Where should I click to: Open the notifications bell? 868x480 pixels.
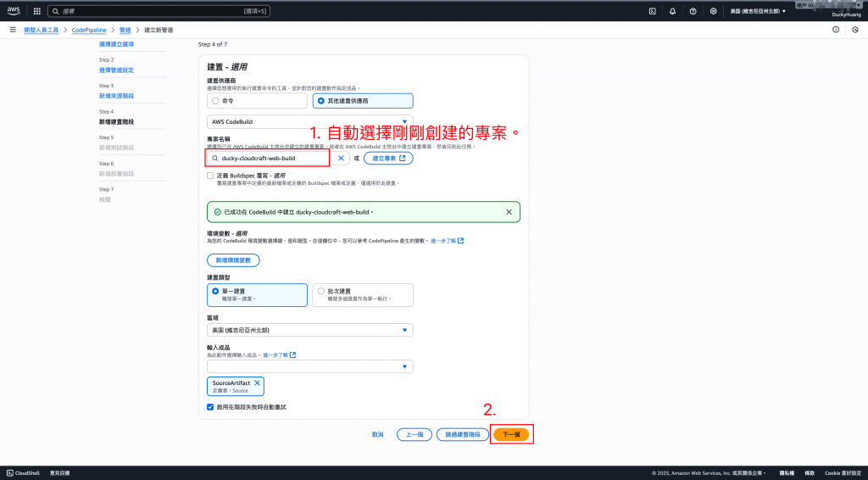pos(672,11)
